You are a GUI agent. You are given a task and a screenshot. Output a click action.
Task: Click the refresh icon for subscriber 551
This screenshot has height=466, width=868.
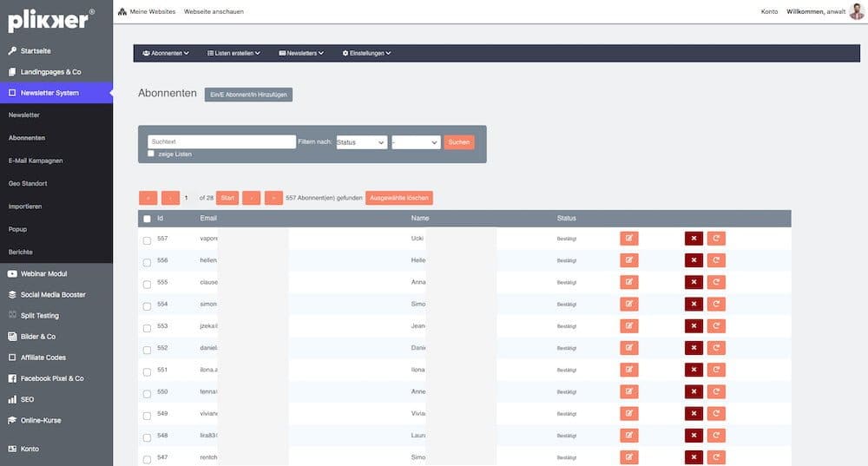pos(716,370)
